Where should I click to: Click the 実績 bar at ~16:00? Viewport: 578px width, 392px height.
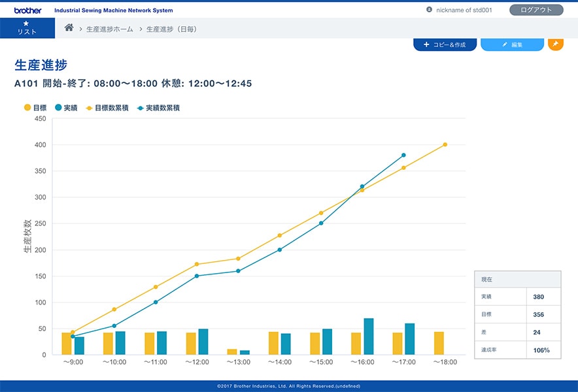369,336
